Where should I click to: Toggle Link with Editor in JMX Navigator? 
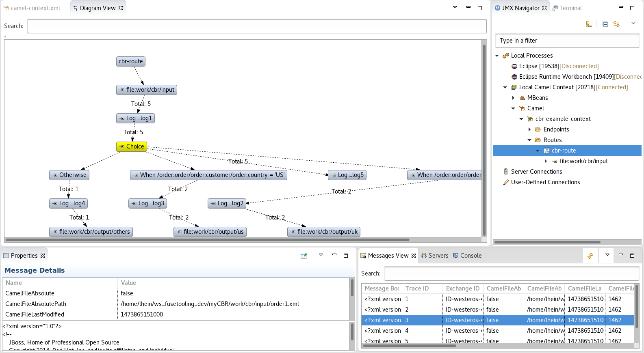pos(616,24)
